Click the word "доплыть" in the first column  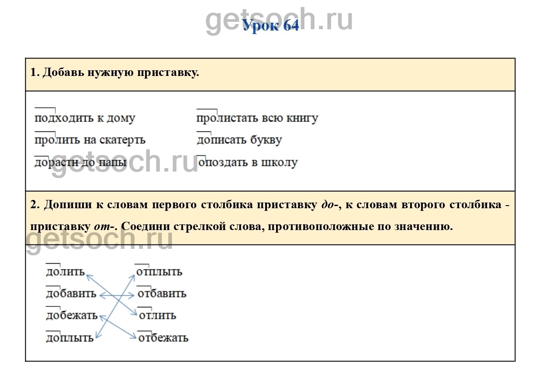[69, 338]
